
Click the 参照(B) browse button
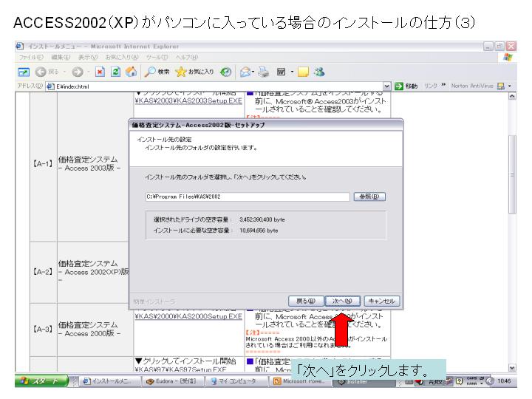coord(369,197)
